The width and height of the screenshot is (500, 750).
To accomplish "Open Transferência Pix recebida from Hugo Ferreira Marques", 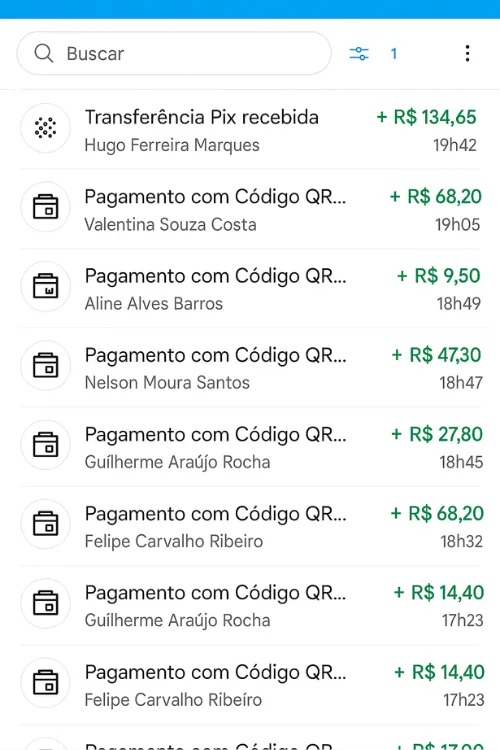I will (x=250, y=129).
